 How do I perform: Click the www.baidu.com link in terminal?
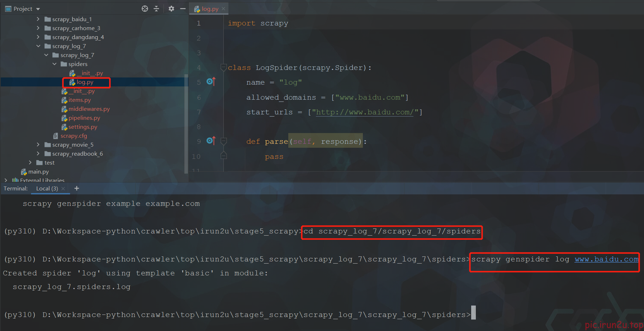(x=606, y=259)
